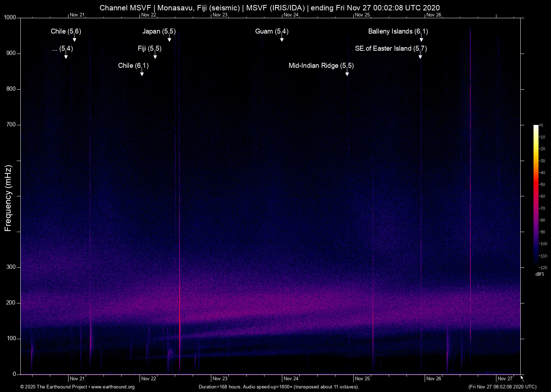
Task: Click the arrow marker below Balleny Islands (6.1)
Action: (x=421, y=39)
